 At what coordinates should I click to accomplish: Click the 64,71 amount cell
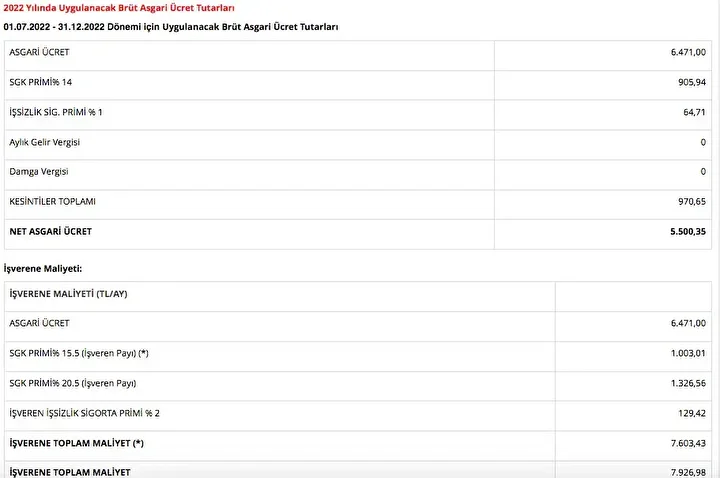[694, 112]
